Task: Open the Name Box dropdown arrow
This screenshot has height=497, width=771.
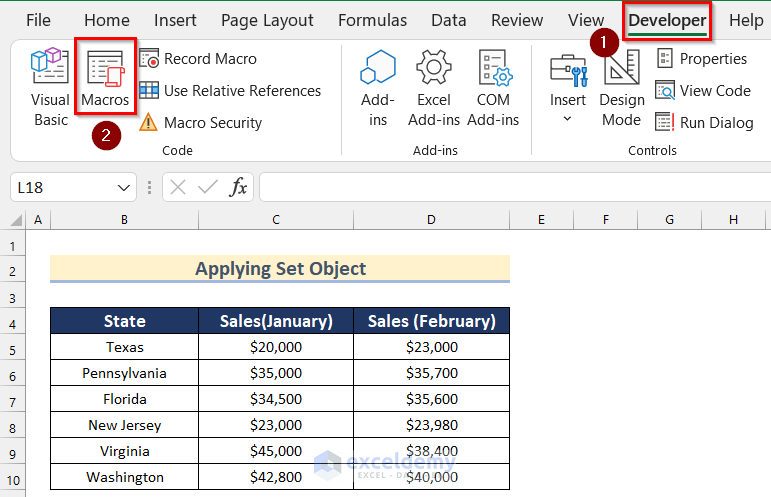Action: pyautogui.click(x=124, y=188)
